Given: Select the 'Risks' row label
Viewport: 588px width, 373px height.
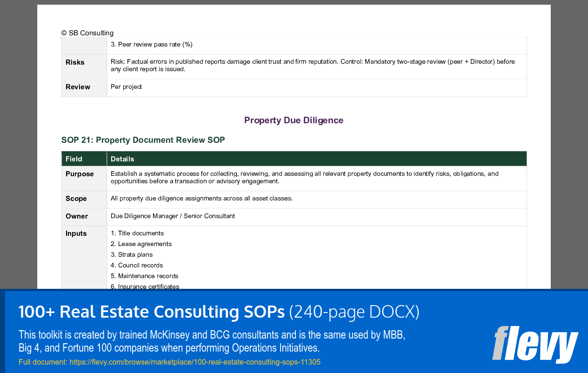Looking at the screenshot, I should pyautogui.click(x=75, y=62).
